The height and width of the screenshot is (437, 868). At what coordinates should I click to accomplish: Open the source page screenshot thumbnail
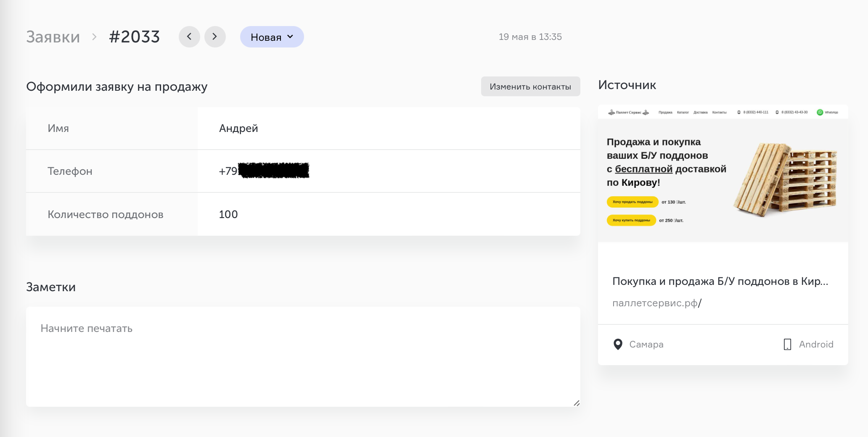723,174
